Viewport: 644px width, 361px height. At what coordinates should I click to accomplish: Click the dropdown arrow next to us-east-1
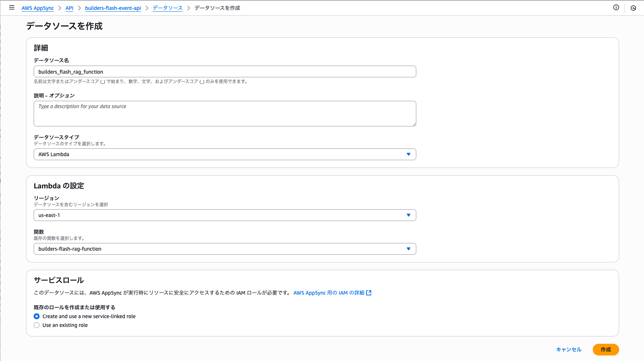click(x=409, y=215)
